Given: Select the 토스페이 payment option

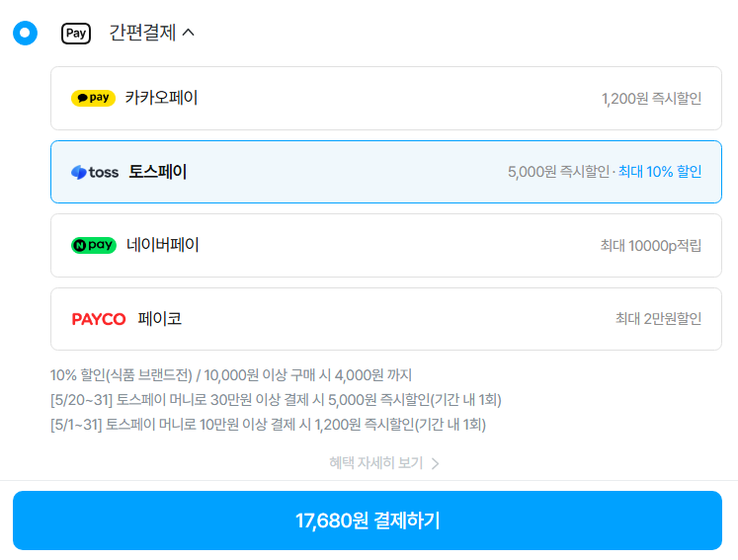Looking at the screenshot, I should click(386, 172).
